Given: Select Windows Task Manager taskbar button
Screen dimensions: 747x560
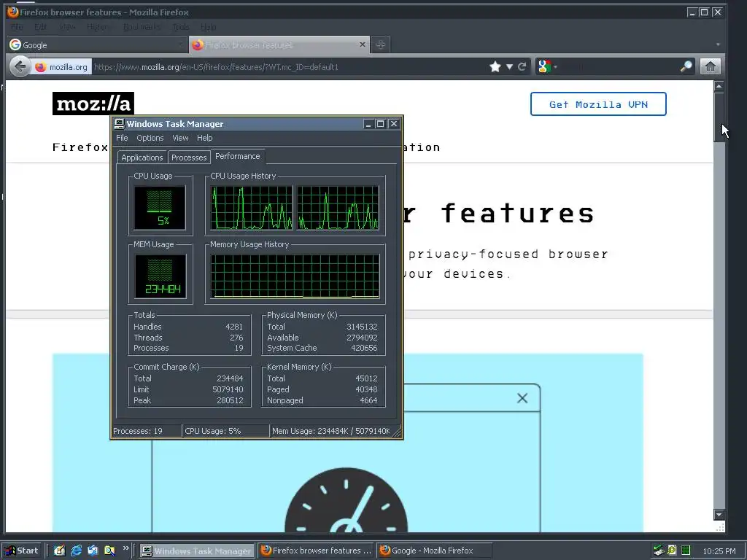Looking at the screenshot, I should click(197, 551).
